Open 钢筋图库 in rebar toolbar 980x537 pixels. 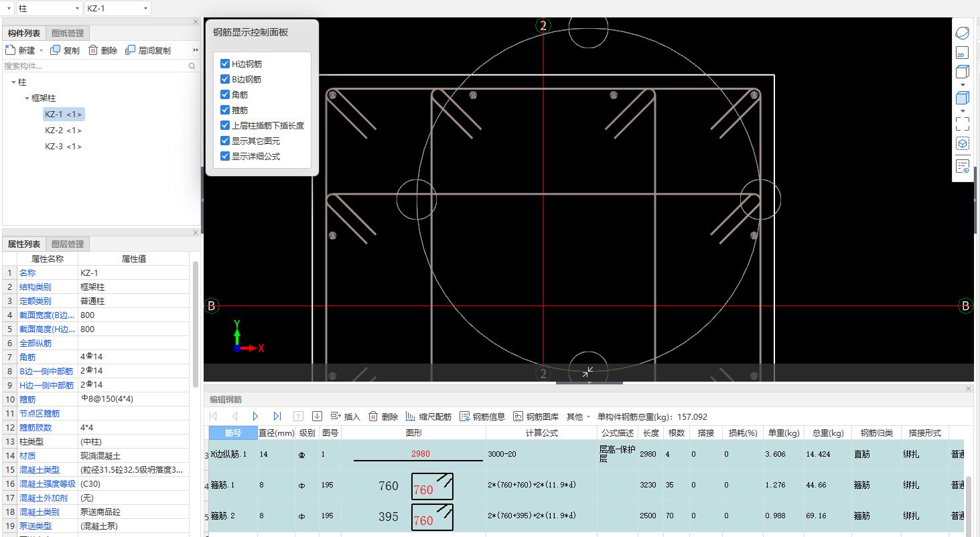click(536, 416)
